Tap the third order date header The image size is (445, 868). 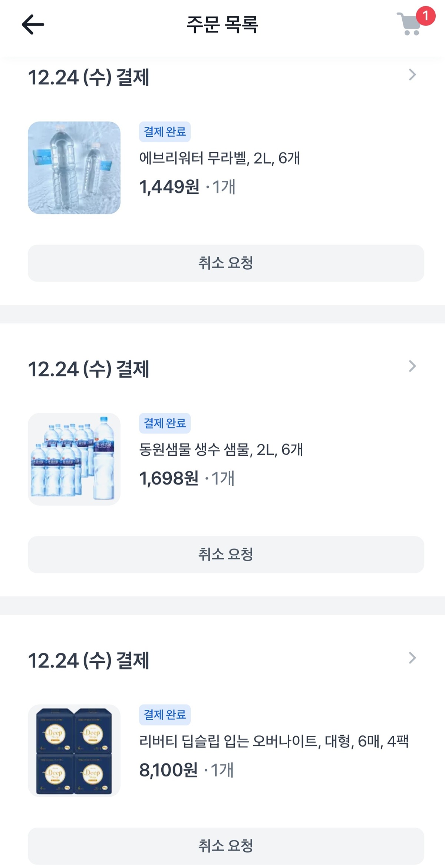coord(89,661)
